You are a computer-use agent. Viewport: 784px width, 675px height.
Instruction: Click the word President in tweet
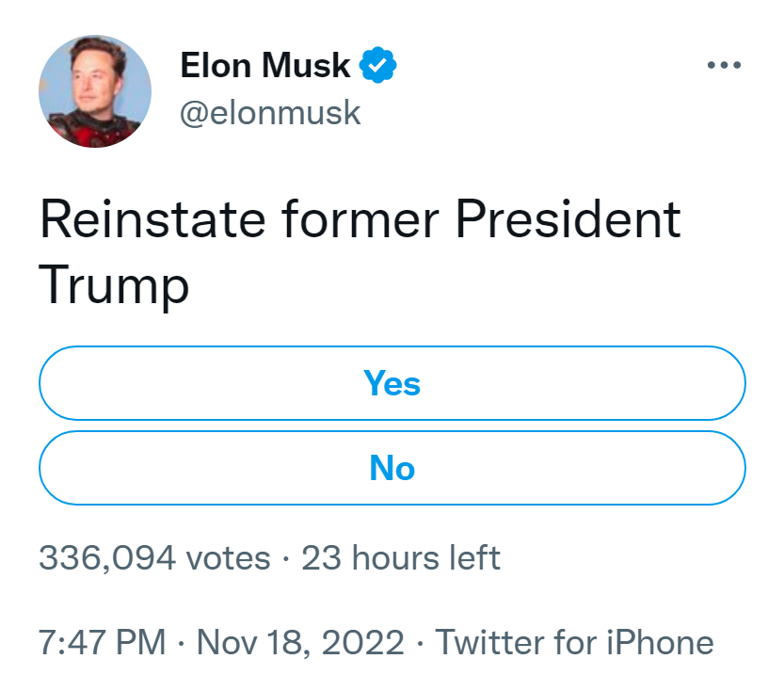[x=568, y=219]
